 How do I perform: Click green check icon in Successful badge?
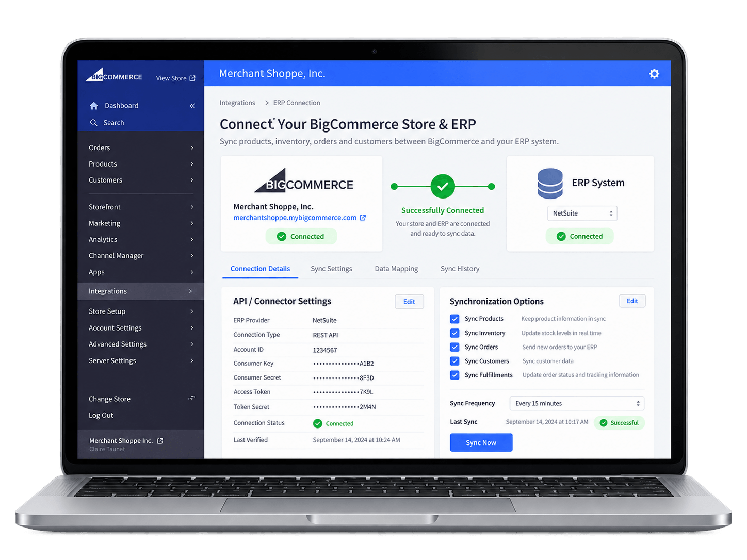click(604, 423)
